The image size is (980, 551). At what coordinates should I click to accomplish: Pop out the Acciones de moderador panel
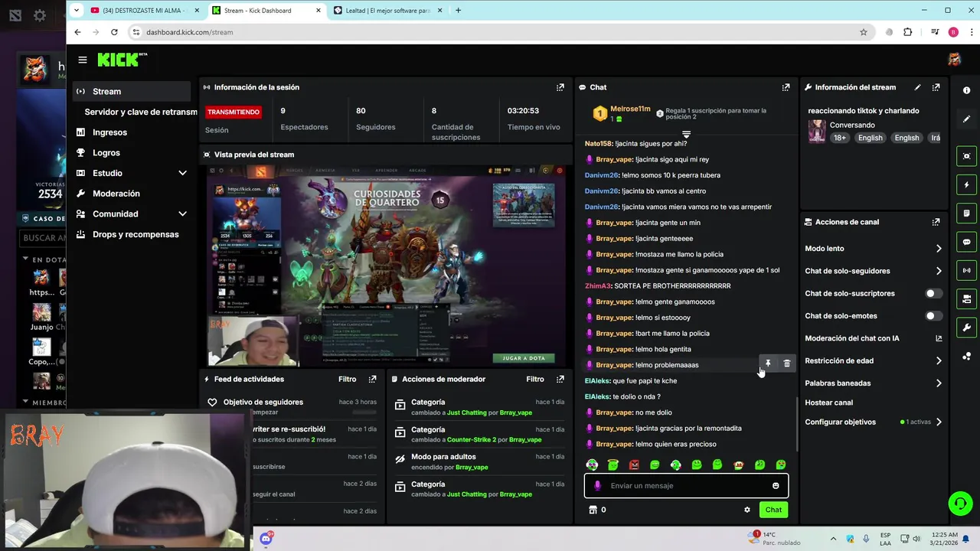click(560, 379)
